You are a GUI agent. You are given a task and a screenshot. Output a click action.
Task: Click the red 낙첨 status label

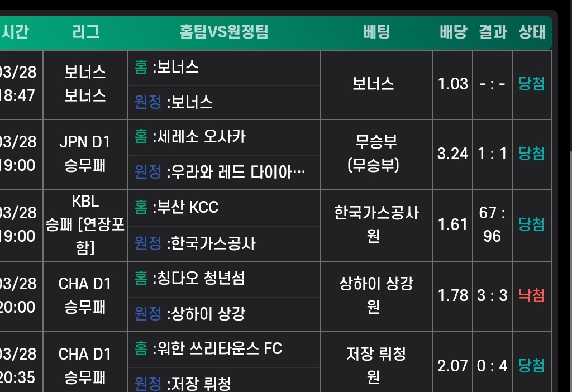pos(532,295)
